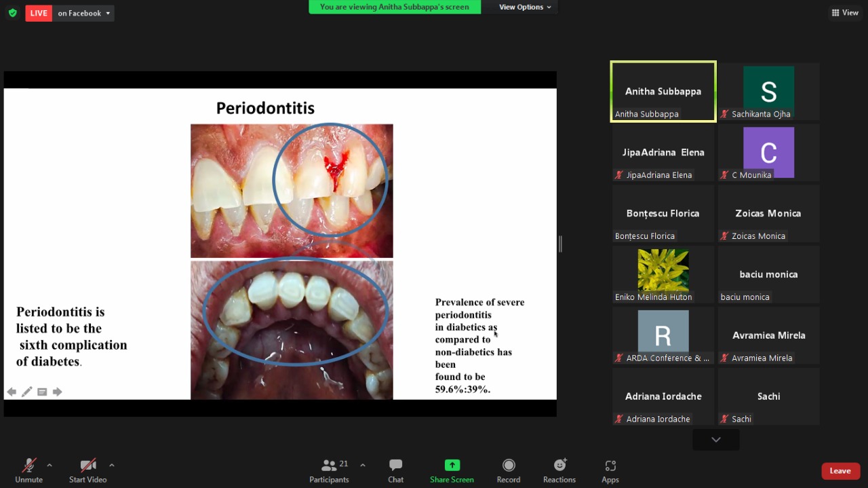
Task: Select Avramiea Mirela's video tile
Action: coord(768,336)
